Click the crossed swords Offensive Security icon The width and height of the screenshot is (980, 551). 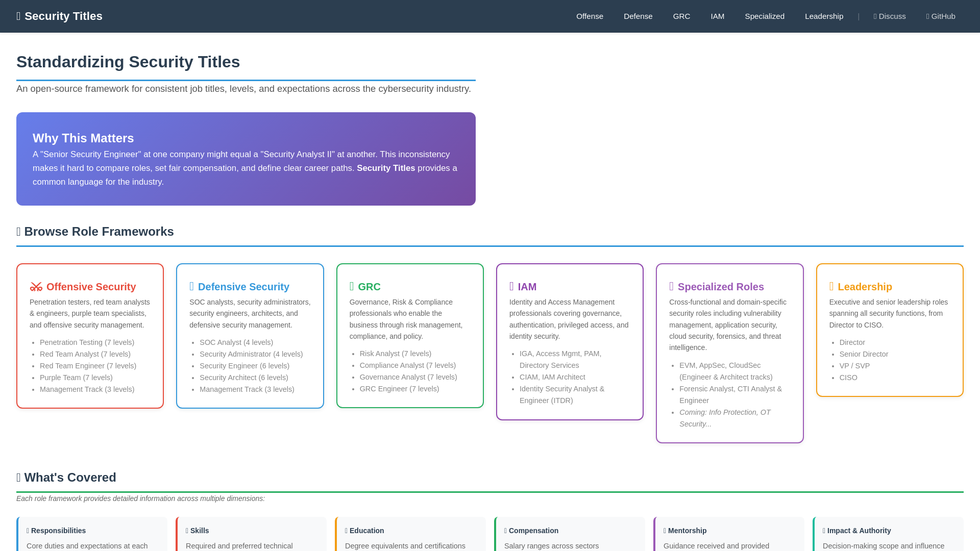[36, 287]
